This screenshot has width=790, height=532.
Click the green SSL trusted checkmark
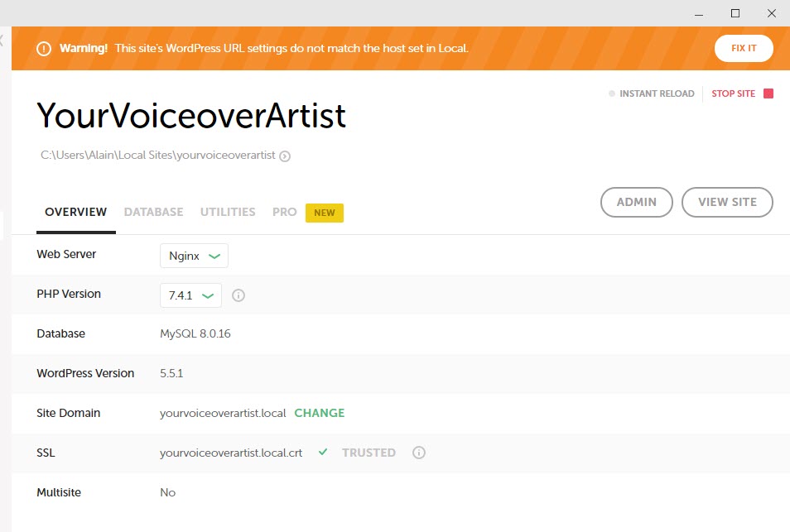(323, 452)
